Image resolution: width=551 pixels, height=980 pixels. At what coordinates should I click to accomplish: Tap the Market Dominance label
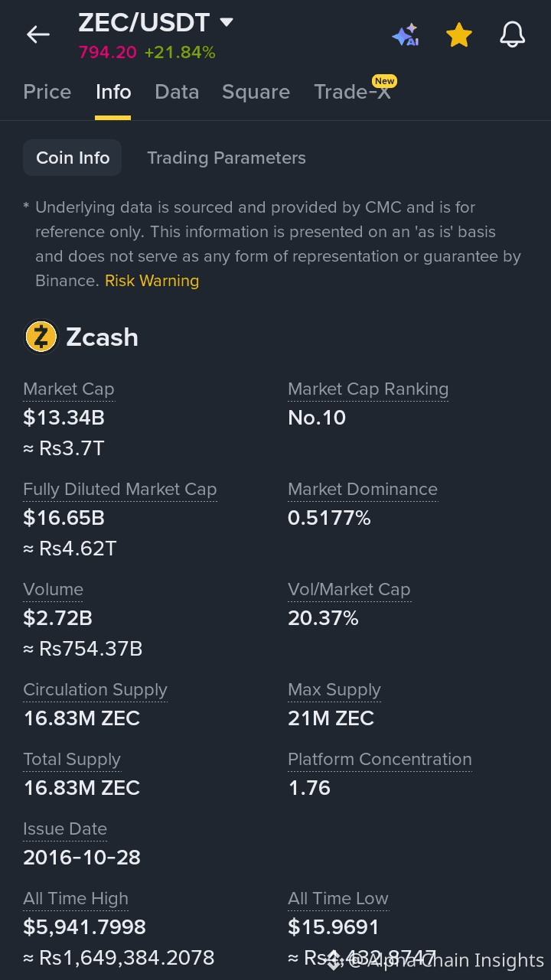(x=363, y=489)
